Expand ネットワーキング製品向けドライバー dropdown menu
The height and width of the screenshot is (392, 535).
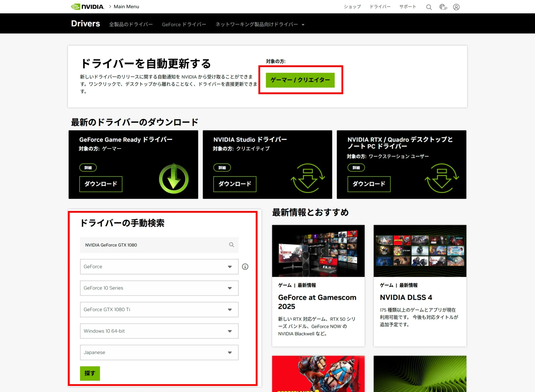pyautogui.click(x=260, y=24)
